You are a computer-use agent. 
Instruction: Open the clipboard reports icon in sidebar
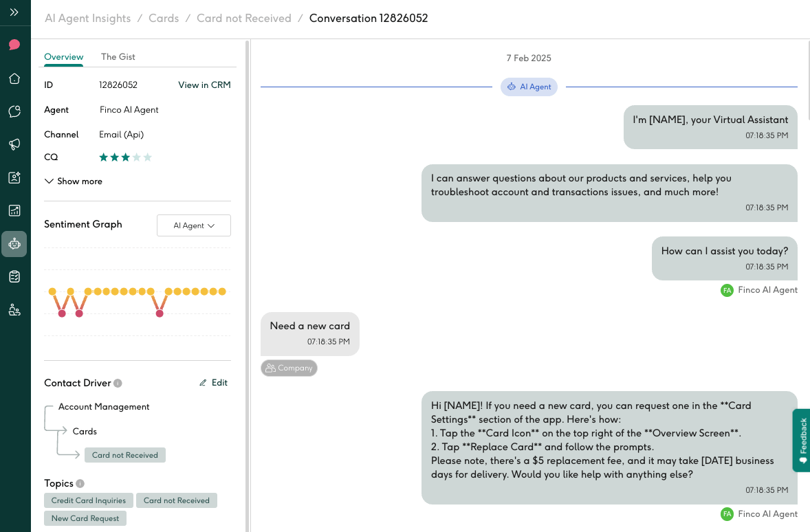[14, 276]
